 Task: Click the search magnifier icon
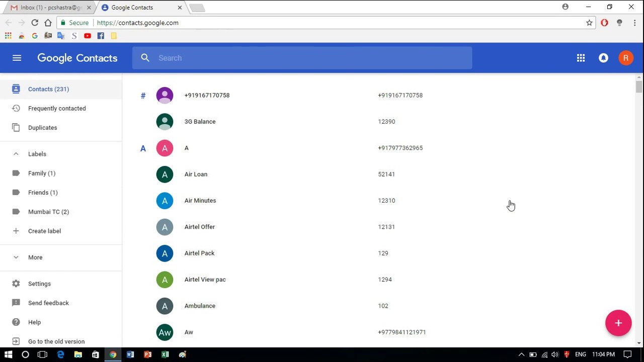(145, 58)
